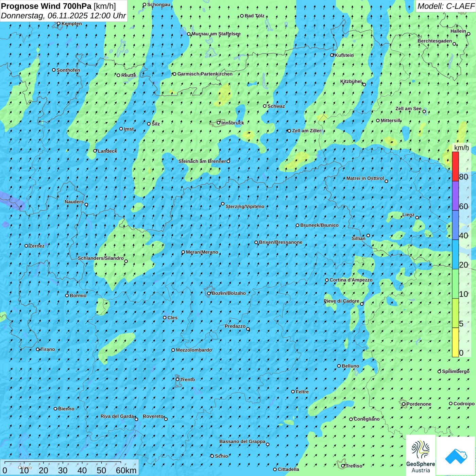Click the 'Matrei in Osttirol' label
Screen dimensions: 476x476
pos(365,178)
